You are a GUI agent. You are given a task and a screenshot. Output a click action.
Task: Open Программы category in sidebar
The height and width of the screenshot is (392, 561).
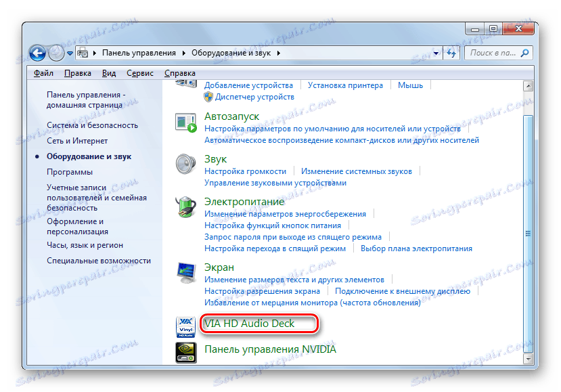(x=70, y=172)
